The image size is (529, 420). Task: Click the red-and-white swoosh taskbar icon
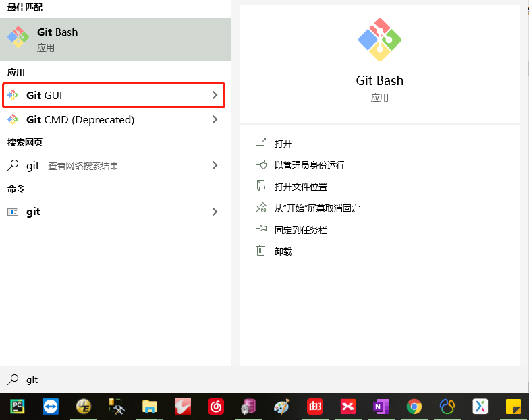[182, 407]
